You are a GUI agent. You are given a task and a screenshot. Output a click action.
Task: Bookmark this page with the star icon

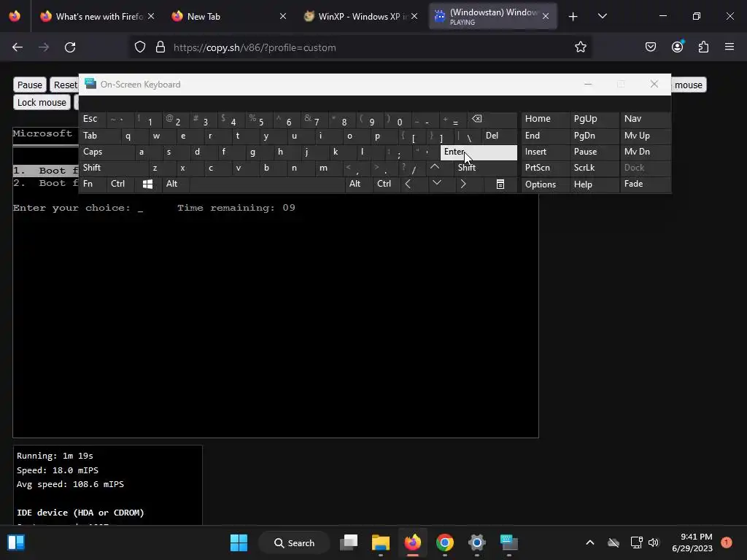(580, 47)
